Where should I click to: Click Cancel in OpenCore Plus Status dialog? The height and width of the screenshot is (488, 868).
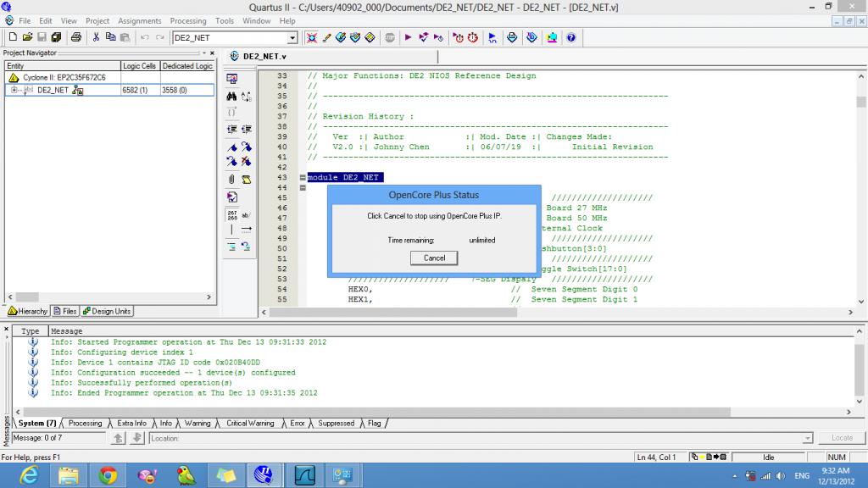coord(434,258)
